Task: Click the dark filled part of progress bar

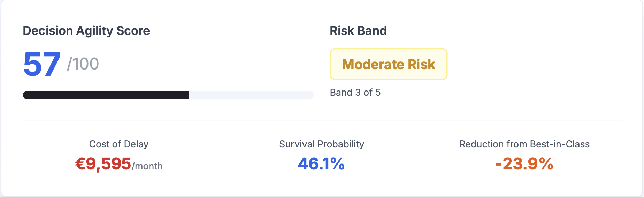Action: pyautogui.click(x=105, y=95)
